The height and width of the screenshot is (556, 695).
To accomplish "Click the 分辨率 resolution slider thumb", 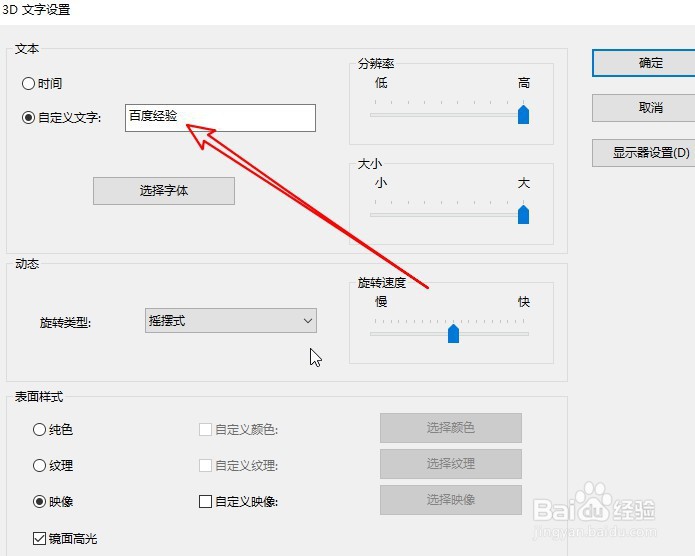I will [x=523, y=114].
